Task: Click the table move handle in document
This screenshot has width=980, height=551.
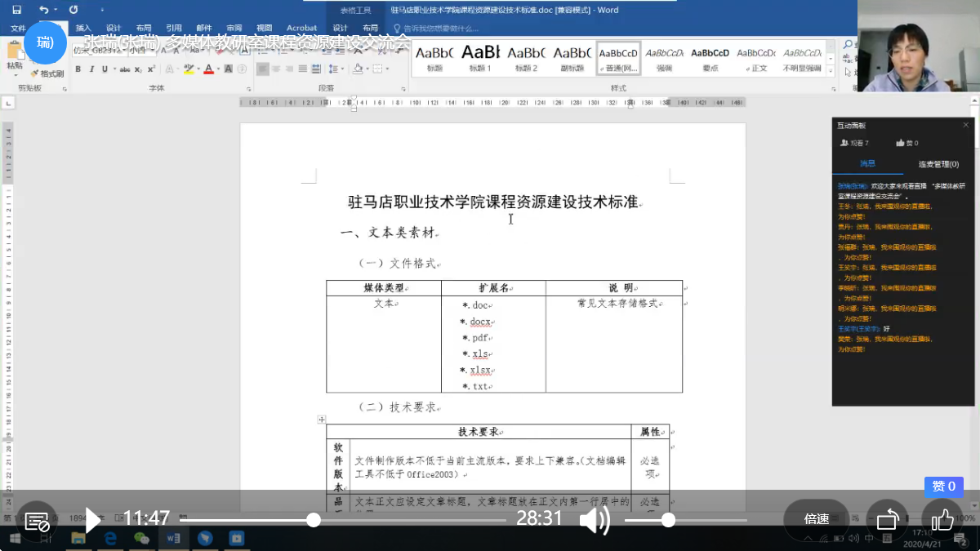Action: click(x=322, y=420)
